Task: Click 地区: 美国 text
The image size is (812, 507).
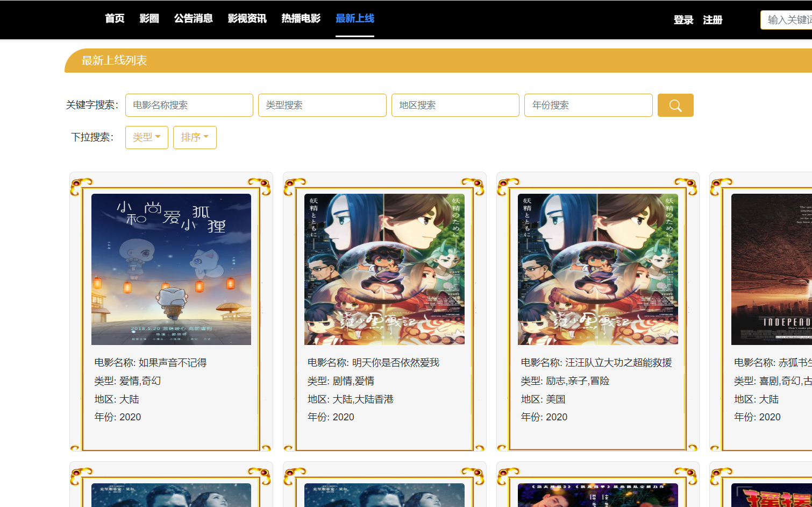Action: [543, 399]
